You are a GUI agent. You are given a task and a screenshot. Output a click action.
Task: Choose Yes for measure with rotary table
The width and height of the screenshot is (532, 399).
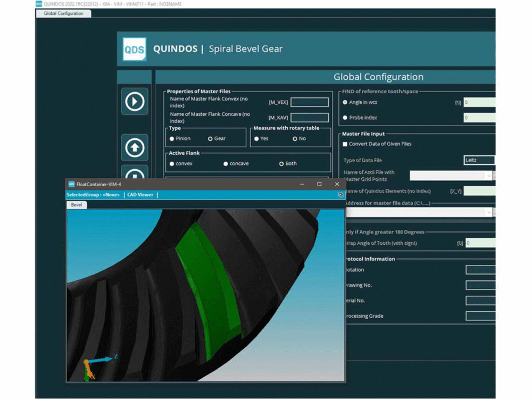tap(256, 139)
